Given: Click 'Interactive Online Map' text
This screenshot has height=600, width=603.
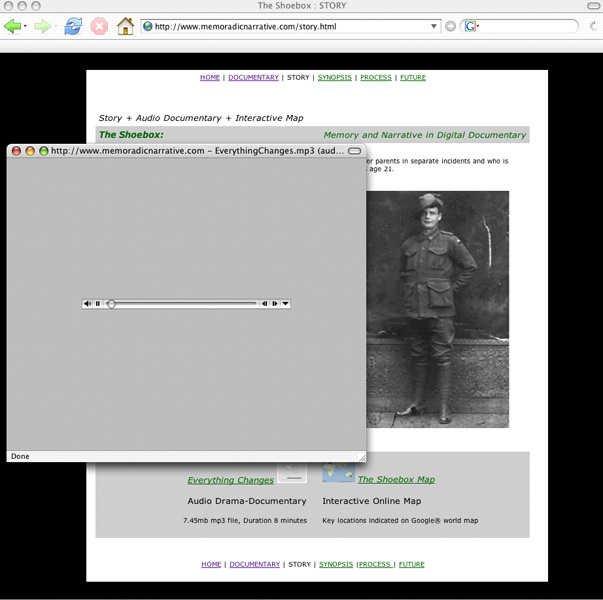Looking at the screenshot, I should pos(372,501).
